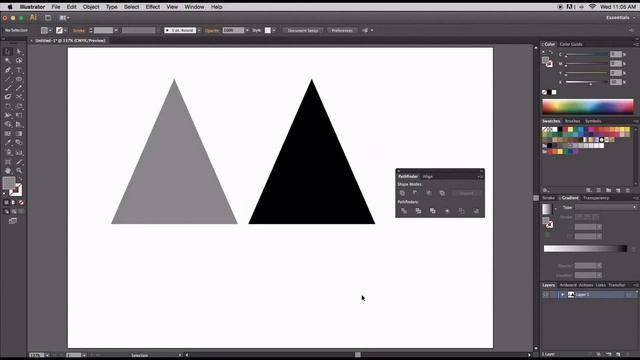Click Exclude in Pathfinder Shape Modes

point(442,193)
